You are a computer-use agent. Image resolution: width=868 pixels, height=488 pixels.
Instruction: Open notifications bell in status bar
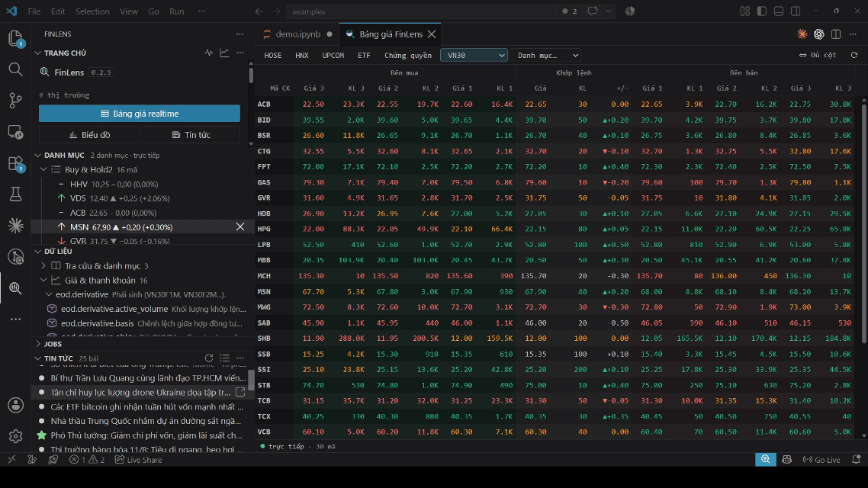point(856,460)
